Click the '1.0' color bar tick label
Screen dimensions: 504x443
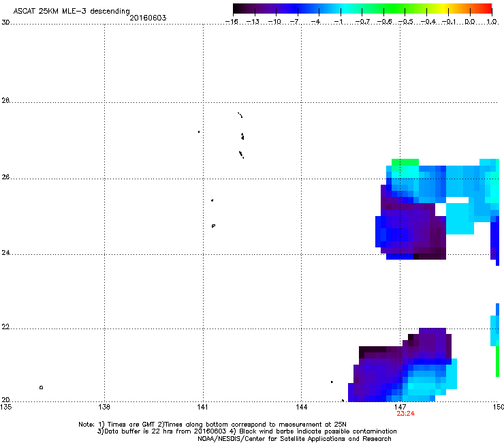[x=492, y=22]
